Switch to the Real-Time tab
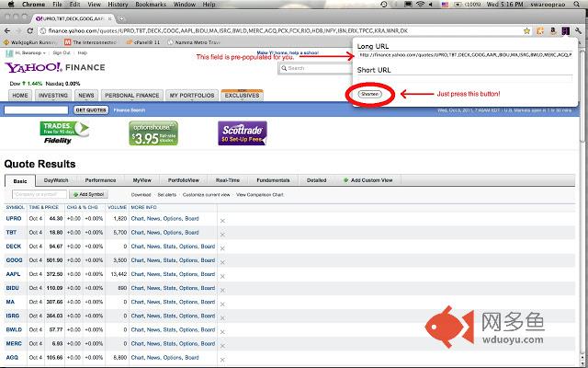 tap(228, 180)
